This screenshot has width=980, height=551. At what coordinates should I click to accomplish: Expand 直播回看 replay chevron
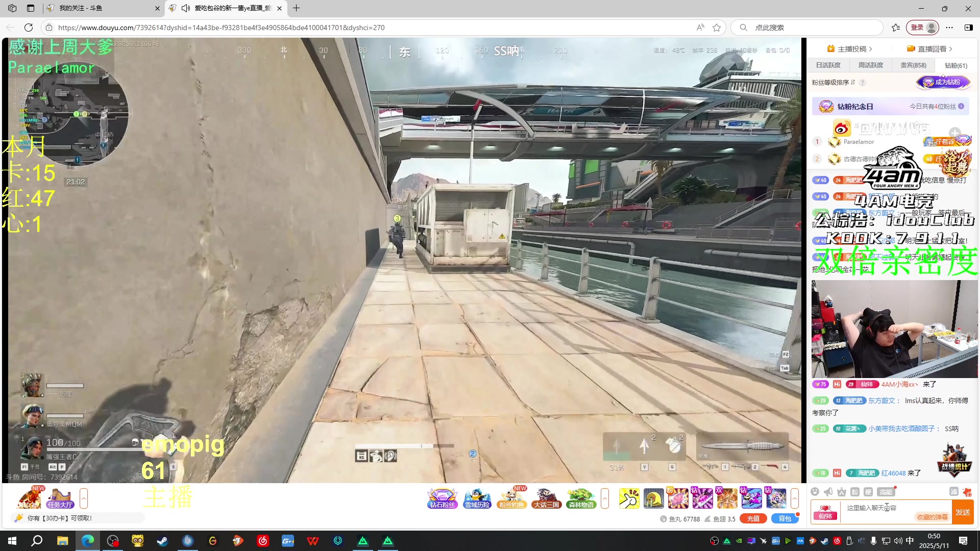[x=950, y=49]
